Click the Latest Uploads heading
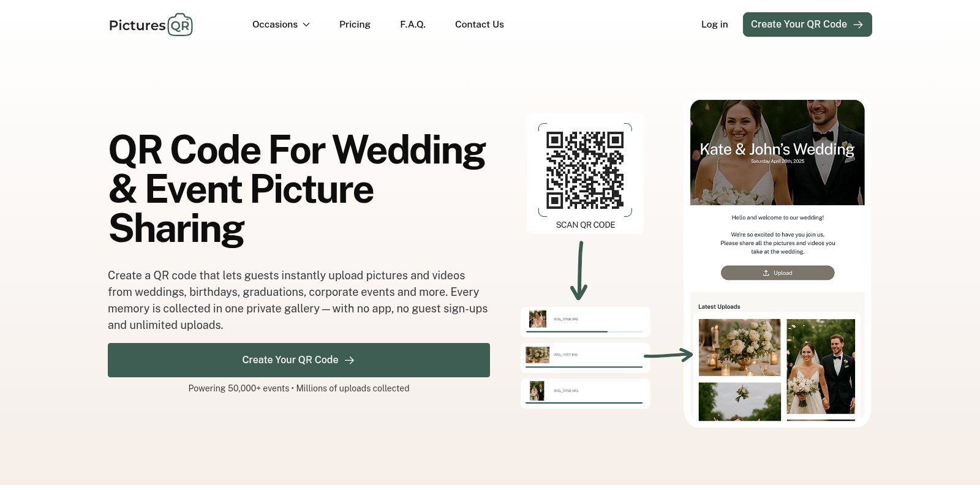Screen dimensions: 980x490 (719, 307)
